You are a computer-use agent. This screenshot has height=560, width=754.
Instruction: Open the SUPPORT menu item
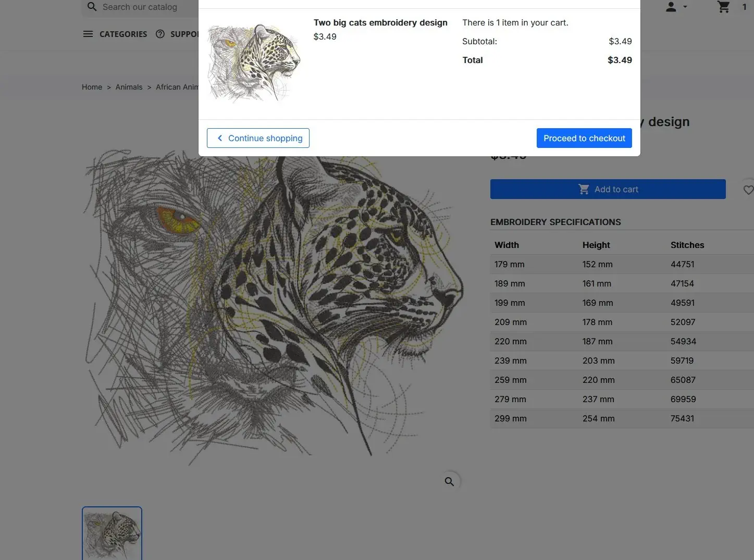point(184,34)
